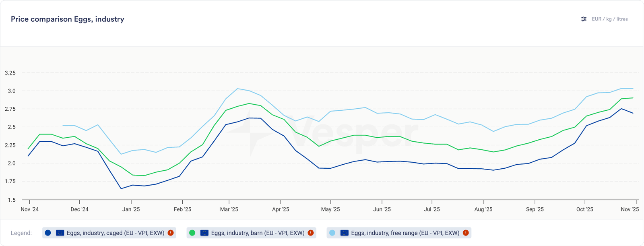The image size is (644, 246).
Task: Click the warning icon on barn eggs legend
Action: pyautogui.click(x=311, y=233)
